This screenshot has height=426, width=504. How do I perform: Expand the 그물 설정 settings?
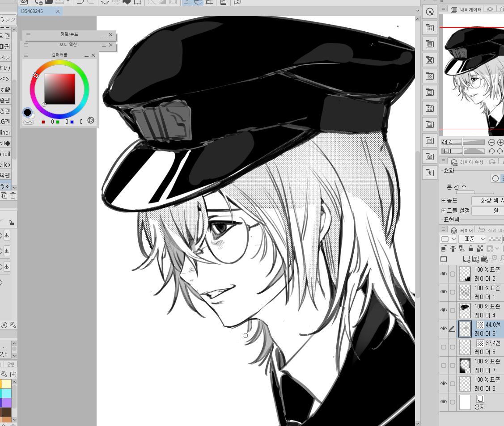[x=444, y=211]
